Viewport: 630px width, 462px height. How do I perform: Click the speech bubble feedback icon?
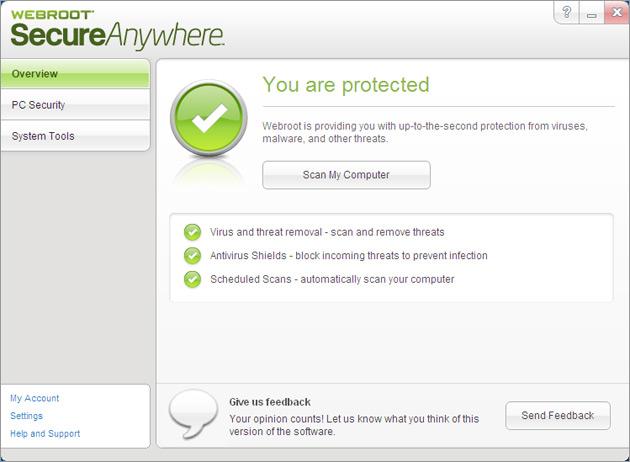(193, 413)
